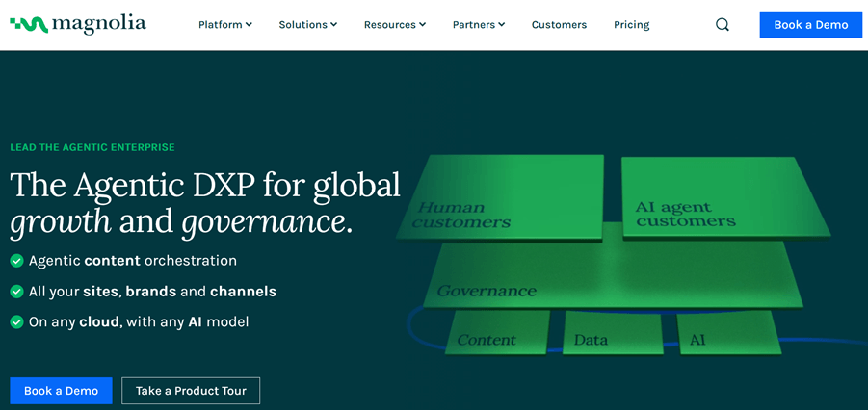Click 'All your sites, brands and channels' text
Viewport: 868px width, 410px height.
coord(153,291)
